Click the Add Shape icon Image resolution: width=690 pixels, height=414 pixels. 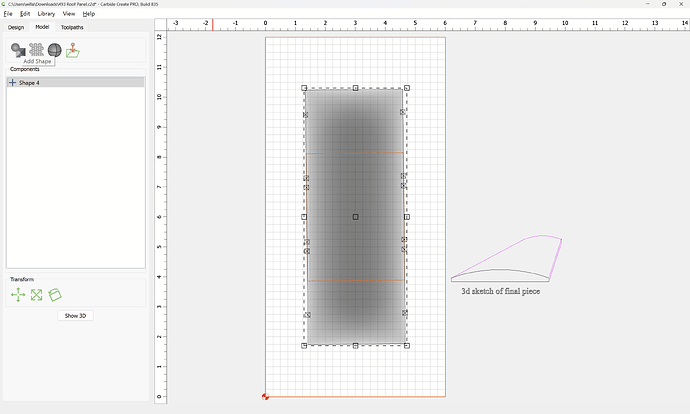click(x=18, y=49)
